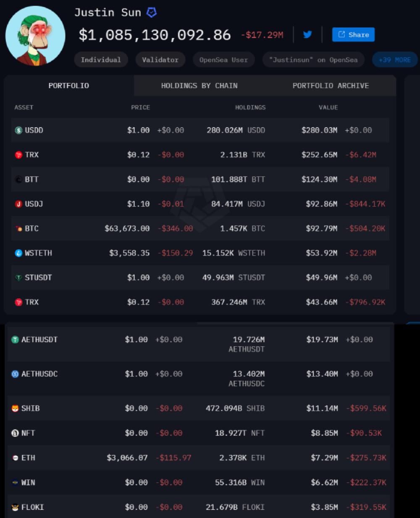Viewport: 420px width, 518px height.
Task: Click the Twitter bird icon
Action: pyautogui.click(x=307, y=34)
